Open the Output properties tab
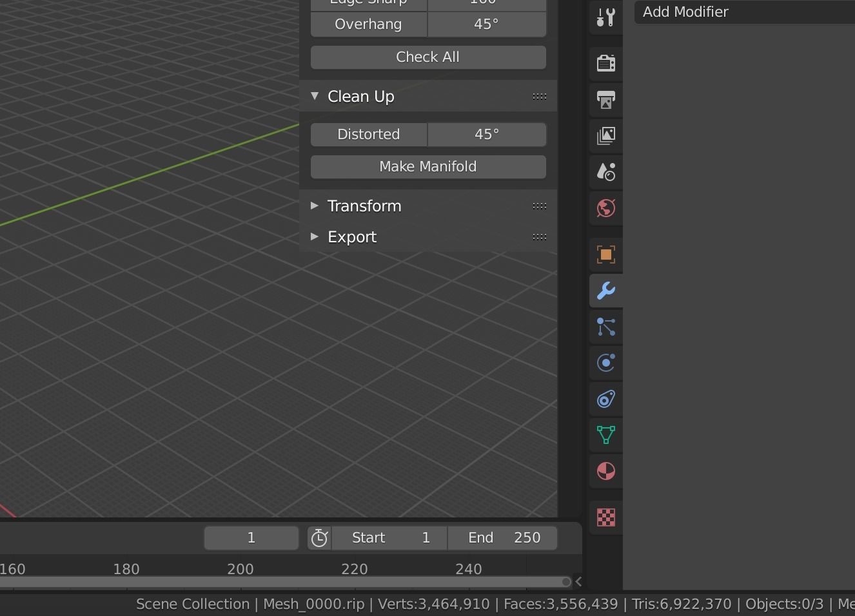Viewport: 855px width, 616px height. coord(605,99)
